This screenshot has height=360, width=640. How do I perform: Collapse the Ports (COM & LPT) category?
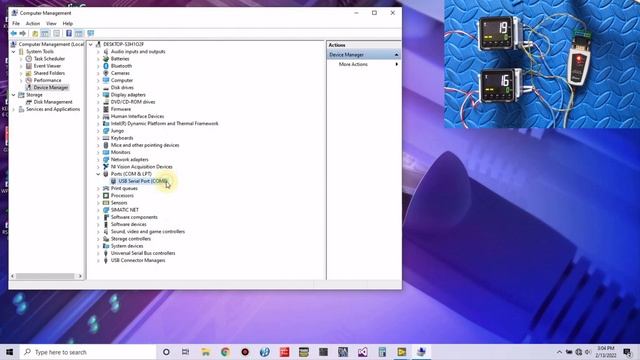98,174
